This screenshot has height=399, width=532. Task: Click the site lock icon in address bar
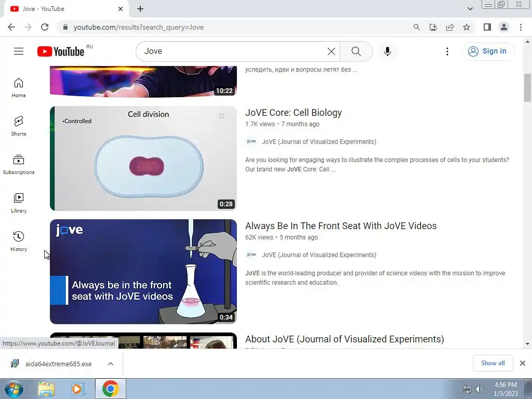click(x=65, y=27)
